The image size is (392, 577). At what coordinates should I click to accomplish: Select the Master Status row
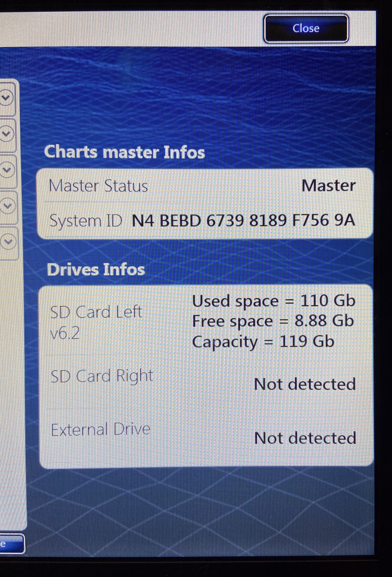(98, 186)
